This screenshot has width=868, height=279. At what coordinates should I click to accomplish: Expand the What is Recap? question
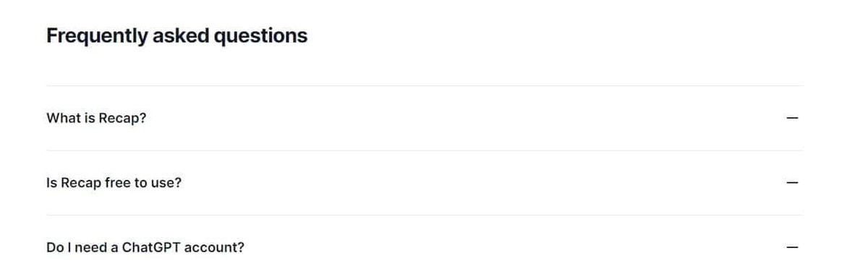tap(425, 118)
